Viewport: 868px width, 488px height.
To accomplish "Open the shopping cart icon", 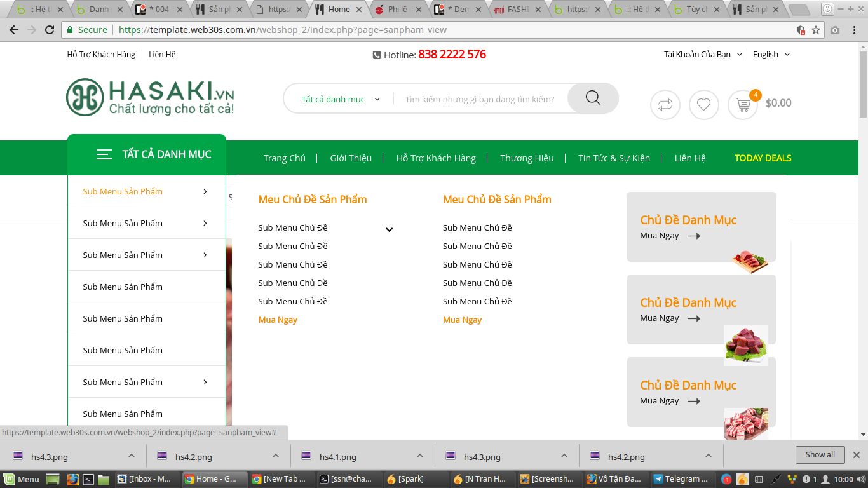I will 743,105.
